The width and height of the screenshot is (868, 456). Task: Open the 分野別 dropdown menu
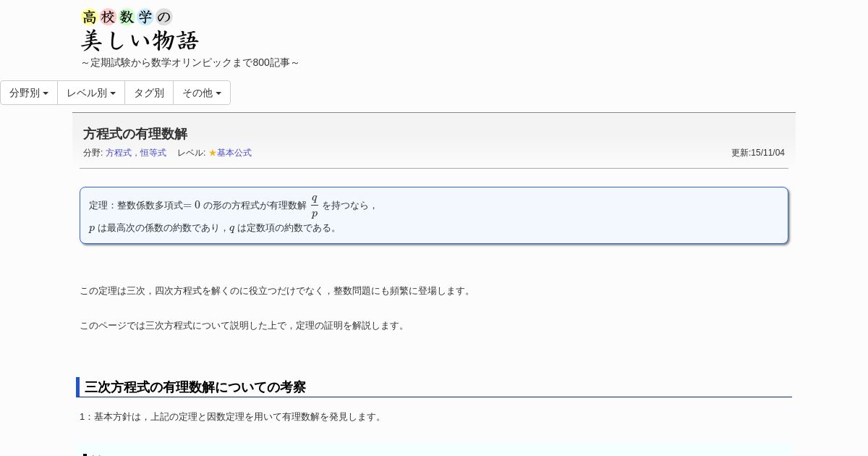(29, 93)
